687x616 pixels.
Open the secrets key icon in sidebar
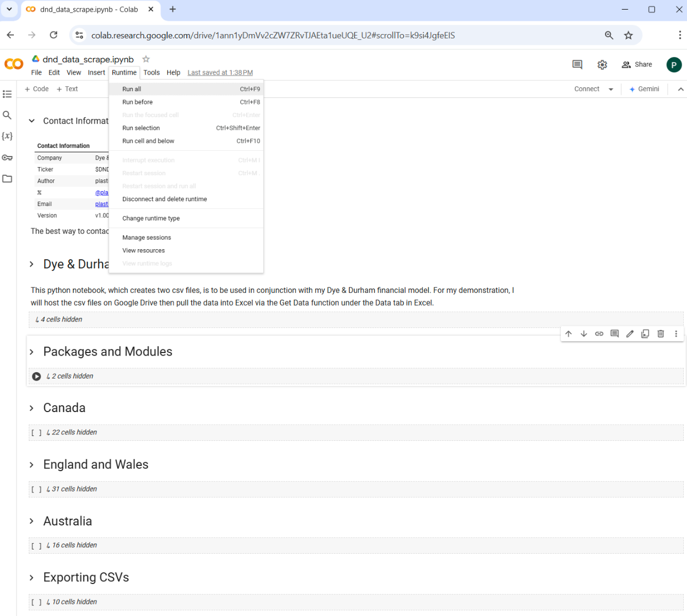coord(7,158)
